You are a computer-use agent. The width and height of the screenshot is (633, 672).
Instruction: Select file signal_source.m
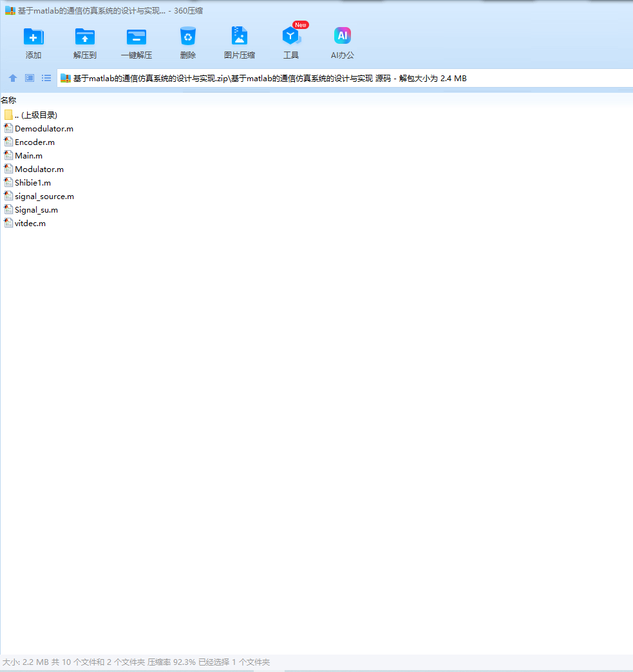click(44, 197)
